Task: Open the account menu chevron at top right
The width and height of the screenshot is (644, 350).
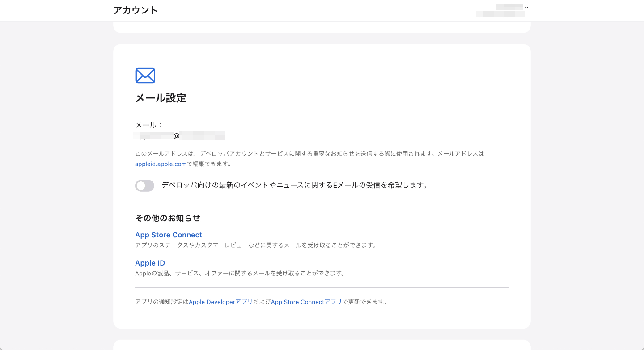Action: tap(527, 7)
